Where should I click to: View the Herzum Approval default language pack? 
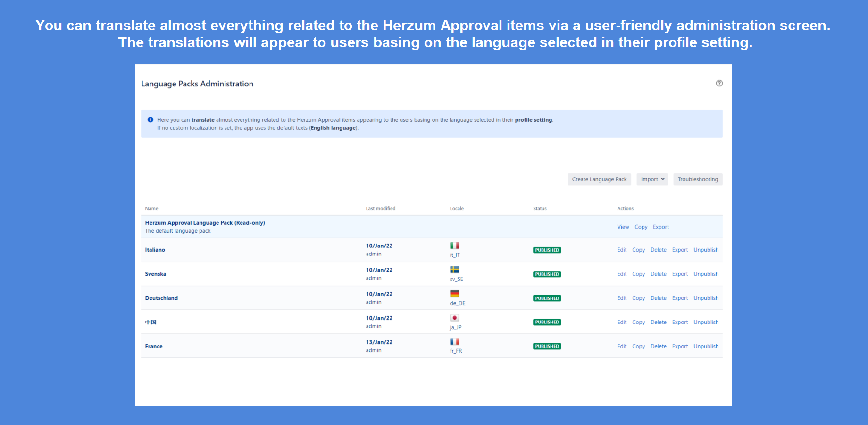click(623, 227)
